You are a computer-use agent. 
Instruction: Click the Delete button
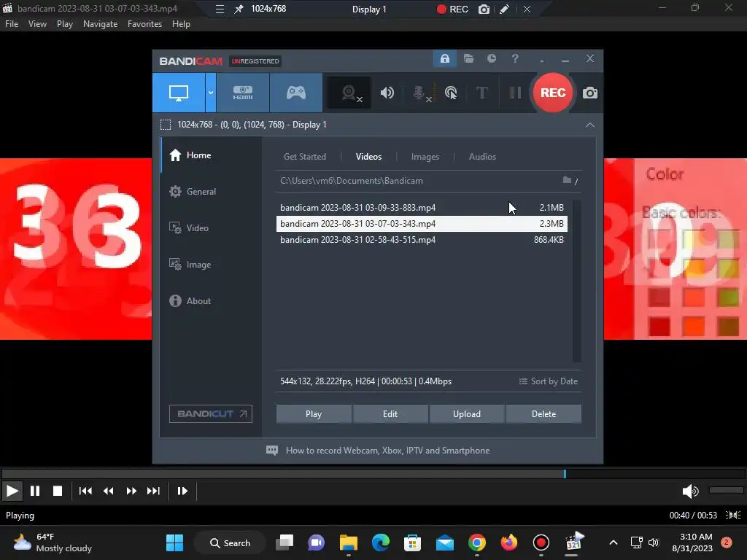[x=543, y=414]
